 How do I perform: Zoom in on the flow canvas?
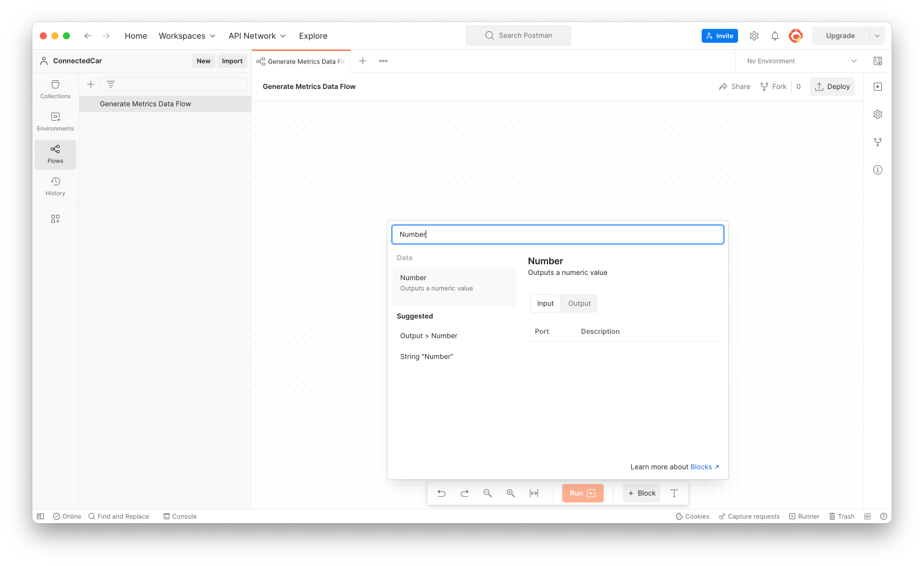coord(511,493)
